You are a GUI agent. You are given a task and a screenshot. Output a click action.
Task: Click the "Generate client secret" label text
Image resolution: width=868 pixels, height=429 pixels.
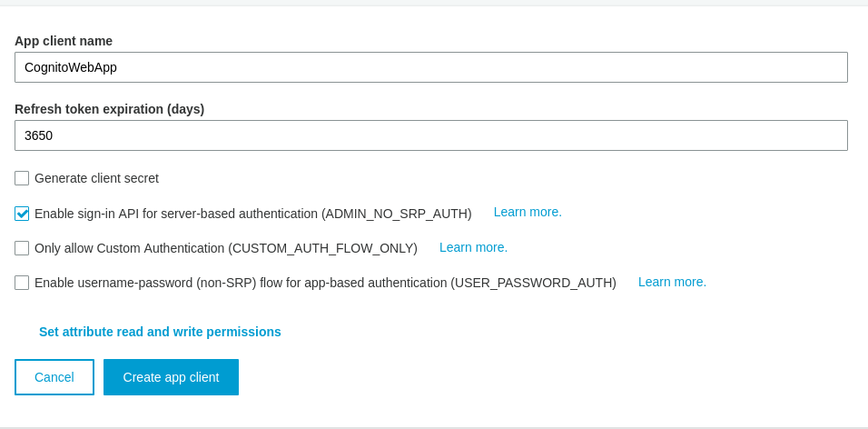(x=96, y=178)
